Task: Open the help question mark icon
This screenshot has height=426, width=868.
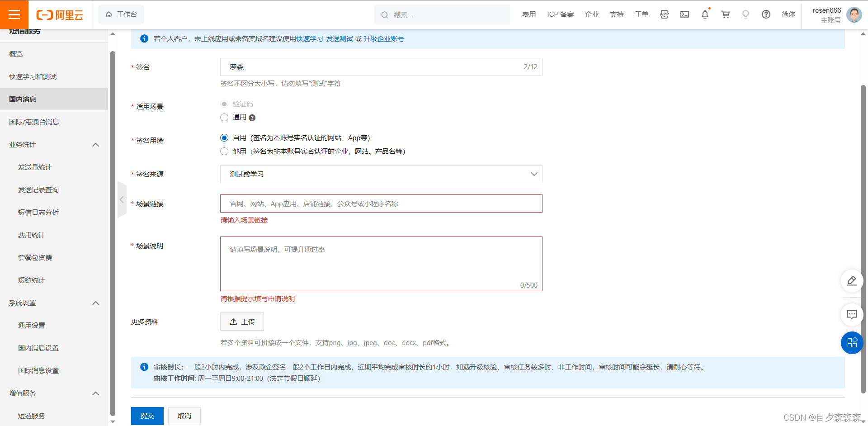Action: point(766,14)
